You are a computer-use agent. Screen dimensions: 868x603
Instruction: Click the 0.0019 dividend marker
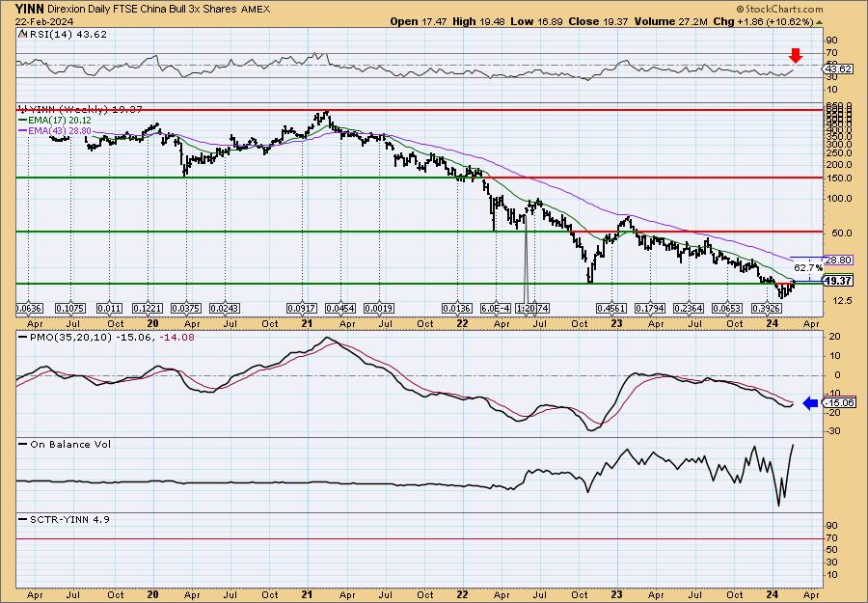pos(379,309)
